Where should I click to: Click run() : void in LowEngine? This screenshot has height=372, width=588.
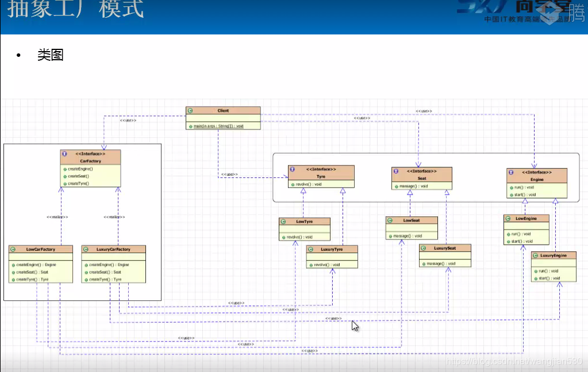[521, 234]
